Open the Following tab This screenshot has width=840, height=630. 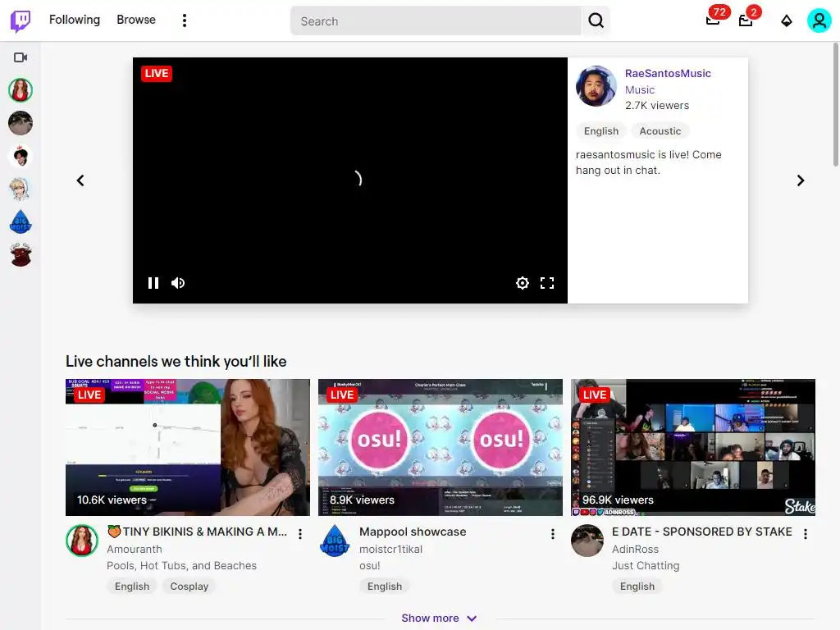pyautogui.click(x=75, y=20)
